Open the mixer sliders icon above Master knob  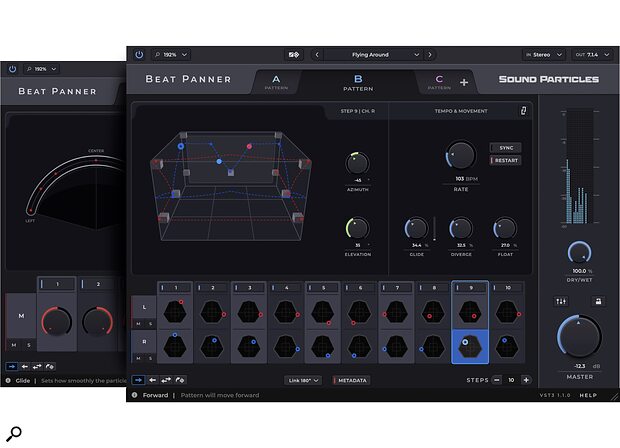coord(561,301)
